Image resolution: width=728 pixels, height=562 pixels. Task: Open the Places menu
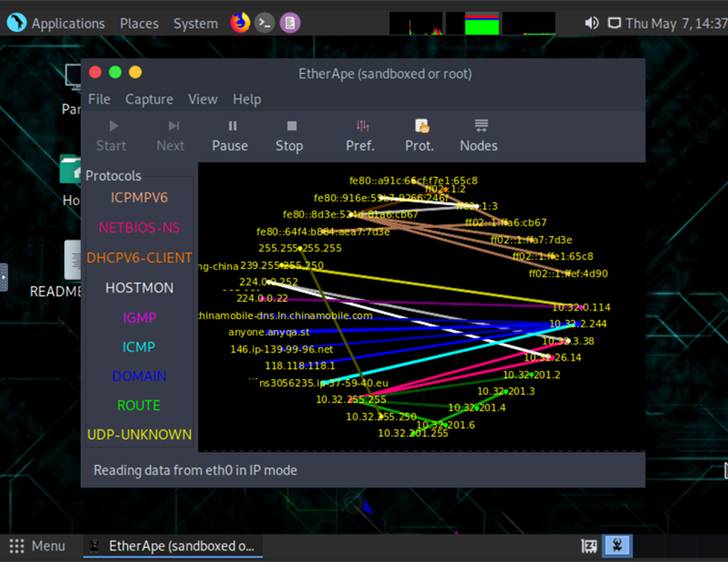click(139, 23)
